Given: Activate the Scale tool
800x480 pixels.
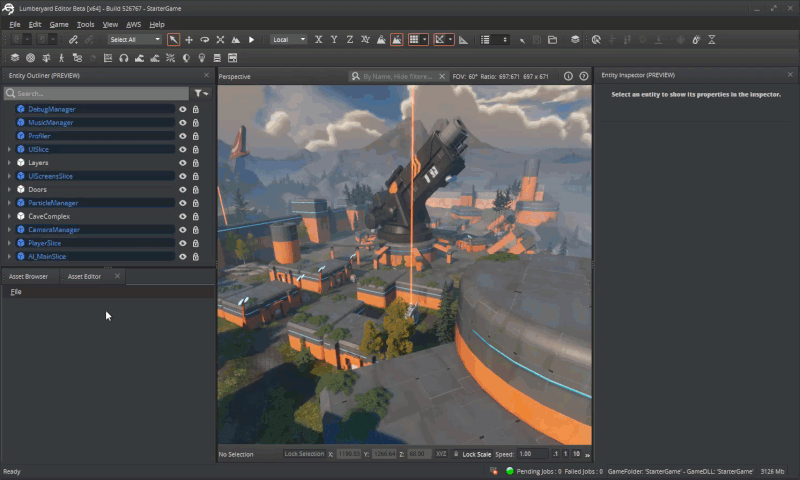Looking at the screenshot, I should pyautogui.click(x=220, y=40).
